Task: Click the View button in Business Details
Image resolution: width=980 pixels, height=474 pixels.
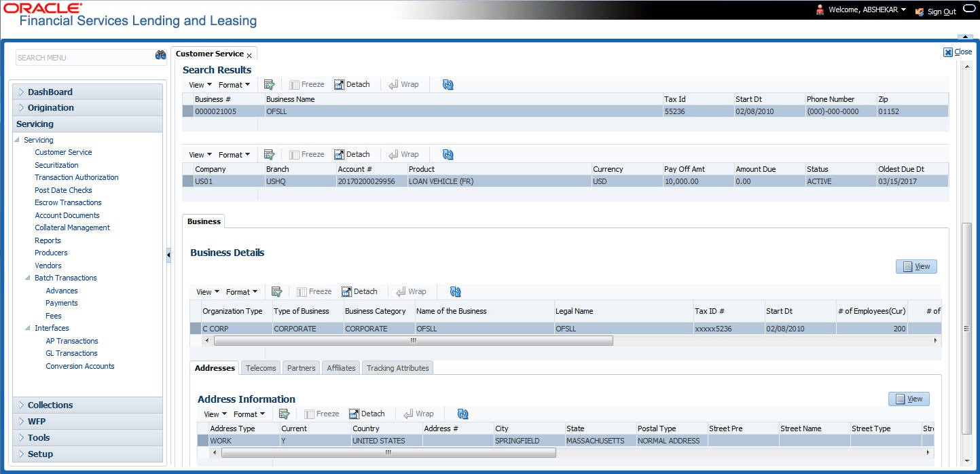Action: tap(916, 266)
